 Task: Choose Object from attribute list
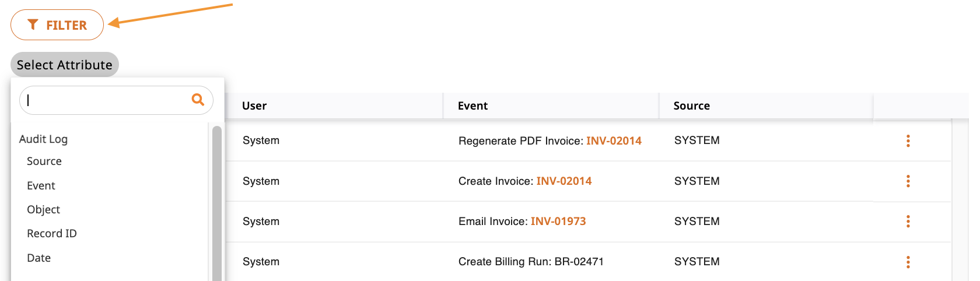[x=43, y=210]
